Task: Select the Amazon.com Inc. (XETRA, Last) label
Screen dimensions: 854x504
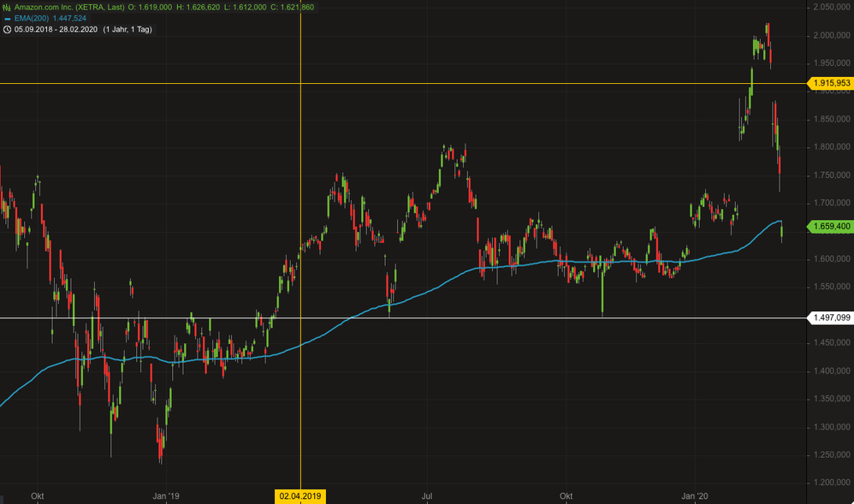Action: tap(70, 7)
